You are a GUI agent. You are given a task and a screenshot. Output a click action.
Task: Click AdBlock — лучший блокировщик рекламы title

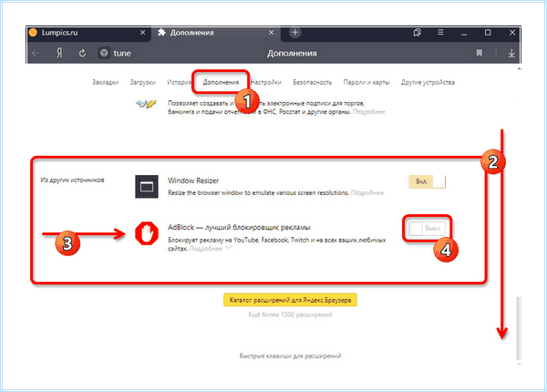point(239,227)
